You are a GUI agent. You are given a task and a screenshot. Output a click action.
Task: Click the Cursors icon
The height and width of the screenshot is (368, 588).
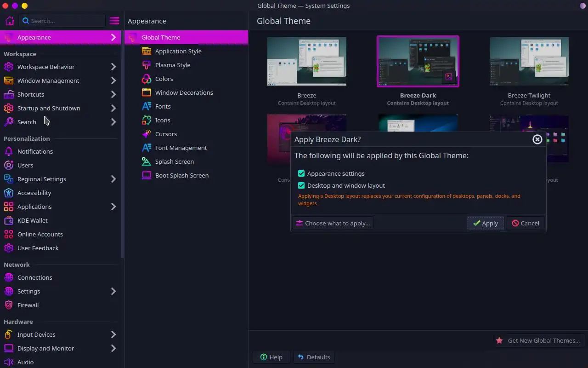point(147,134)
